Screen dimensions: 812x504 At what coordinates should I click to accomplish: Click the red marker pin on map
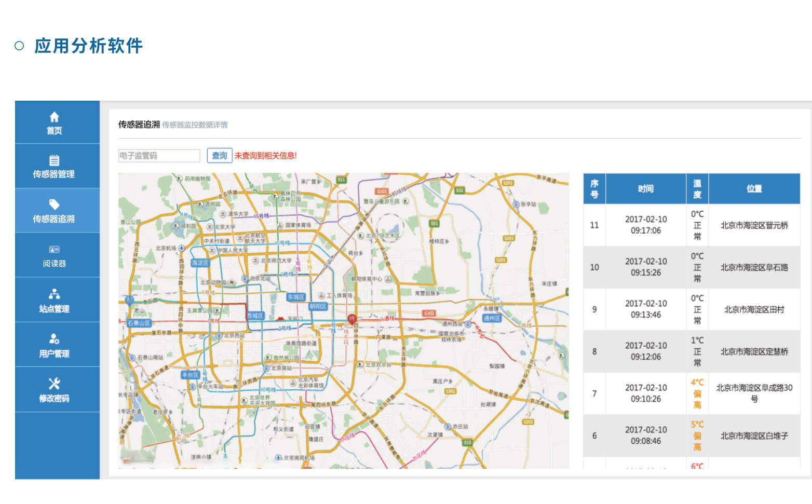[x=351, y=319]
